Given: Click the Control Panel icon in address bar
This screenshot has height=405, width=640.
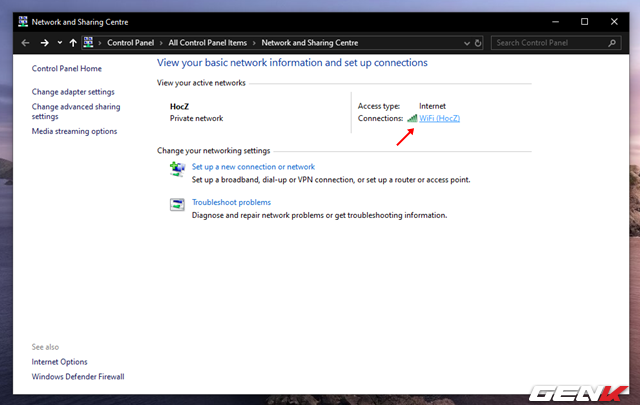Looking at the screenshot, I should tap(88, 42).
